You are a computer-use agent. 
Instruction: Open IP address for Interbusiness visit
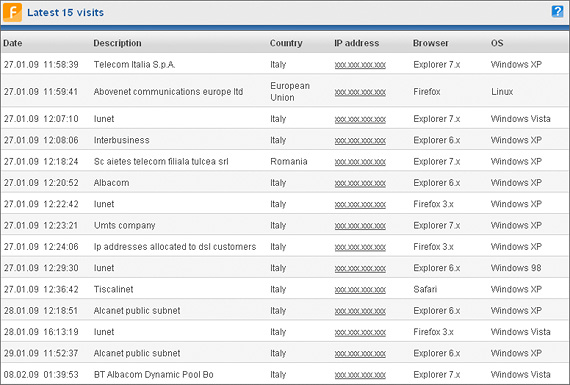pos(360,141)
